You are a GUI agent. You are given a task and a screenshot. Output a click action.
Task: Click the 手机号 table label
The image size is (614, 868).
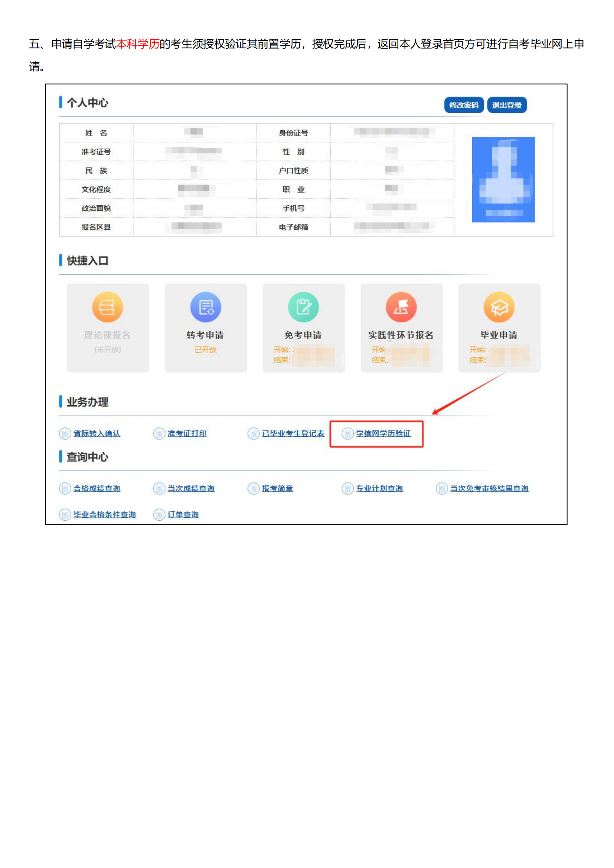pyautogui.click(x=293, y=208)
